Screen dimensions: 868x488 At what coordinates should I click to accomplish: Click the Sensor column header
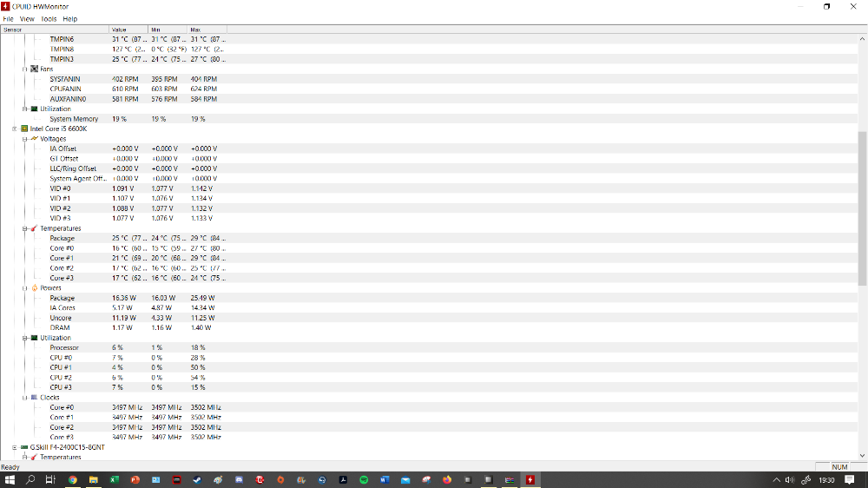pos(55,30)
